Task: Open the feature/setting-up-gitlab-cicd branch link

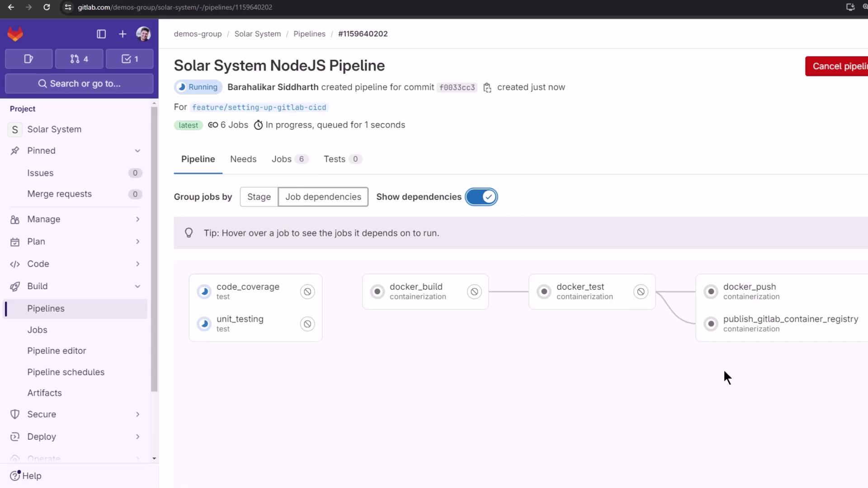Action: click(x=259, y=108)
